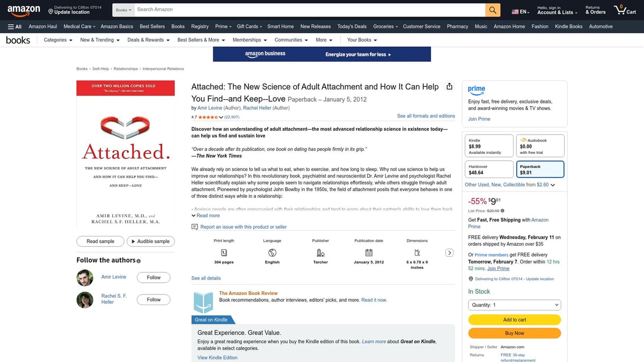This screenshot has height=362, width=644.
Task: Choose the Audiobook format tile
Action: [x=540, y=145]
